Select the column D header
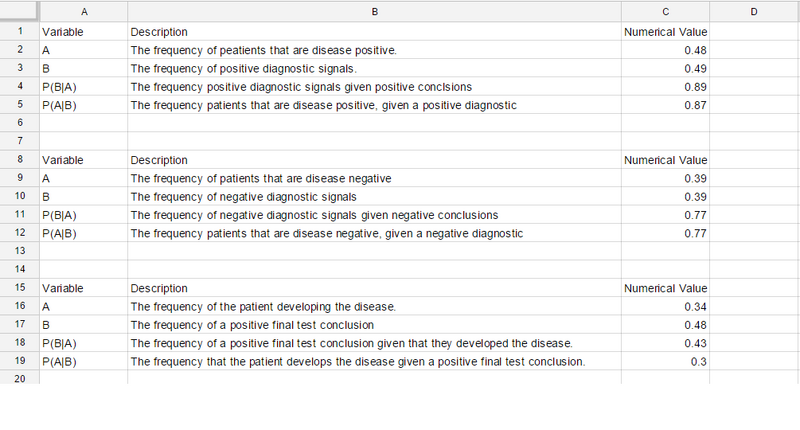Screen dimensions: 800x430 point(754,11)
